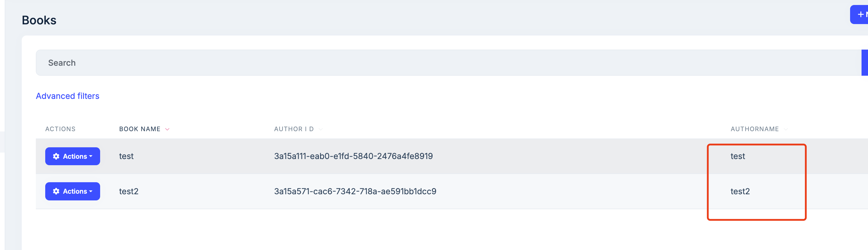Click the ACTIONS column header
This screenshot has height=250, width=868.
pos(60,129)
